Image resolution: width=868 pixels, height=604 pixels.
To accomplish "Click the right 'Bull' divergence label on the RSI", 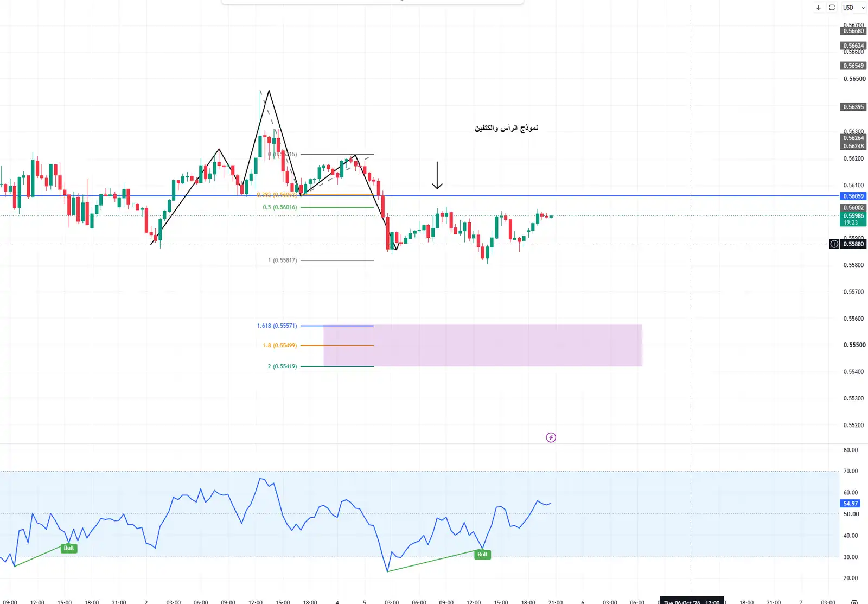I will (482, 554).
